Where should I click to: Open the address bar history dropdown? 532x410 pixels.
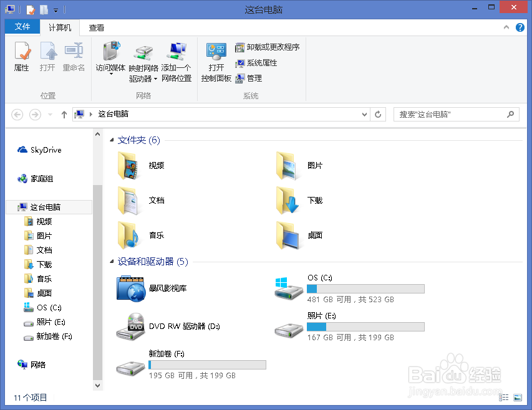coord(364,114)
